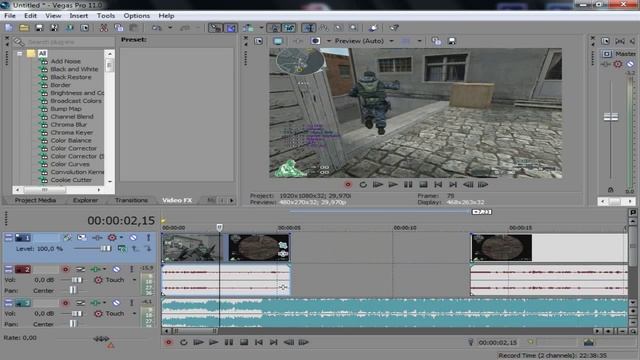Click the Undo arrow in toolbar
Viewport: 640px width, 360px height.
coord(157,28)
